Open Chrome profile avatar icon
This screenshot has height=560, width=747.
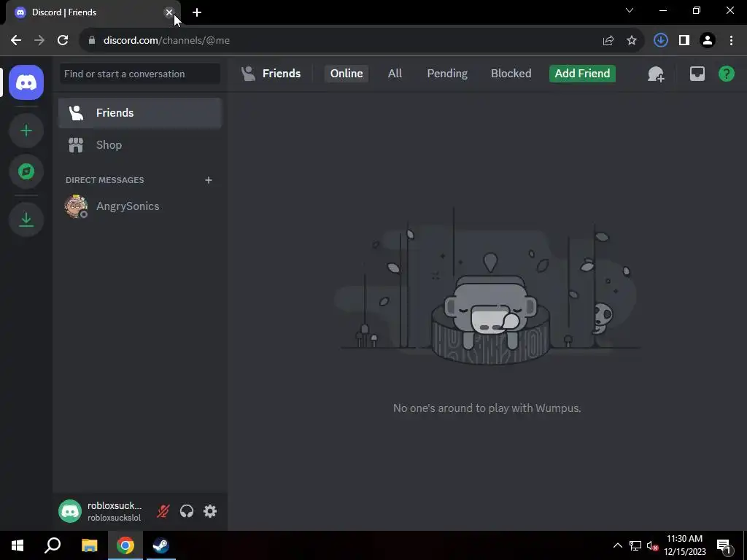(x=708, y=41)
